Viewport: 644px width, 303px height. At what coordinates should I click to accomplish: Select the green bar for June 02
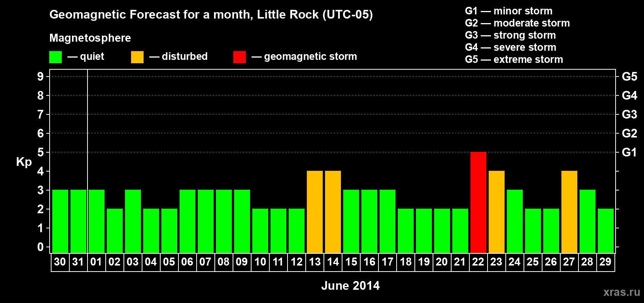(115, 231)
